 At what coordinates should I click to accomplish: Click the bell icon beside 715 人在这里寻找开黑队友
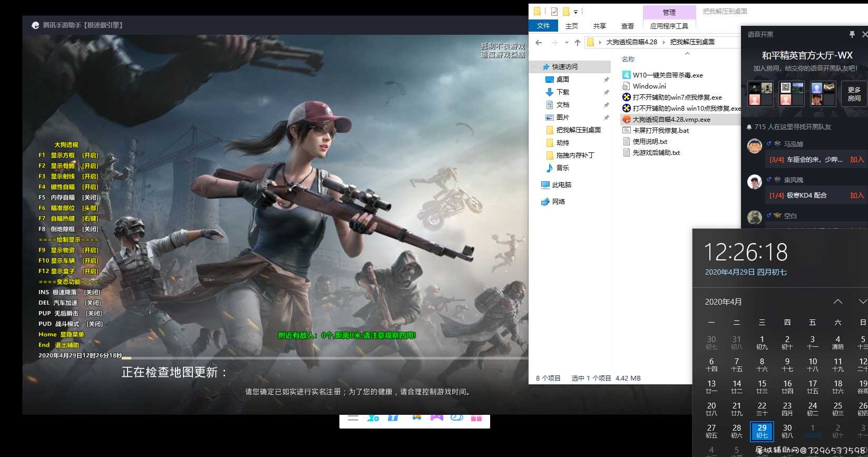[x=749, y=127]
